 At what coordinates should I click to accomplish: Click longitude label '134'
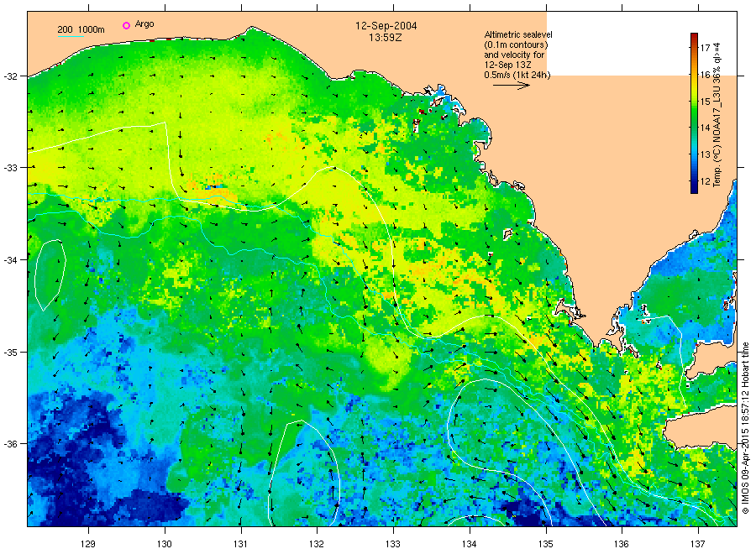469,544
